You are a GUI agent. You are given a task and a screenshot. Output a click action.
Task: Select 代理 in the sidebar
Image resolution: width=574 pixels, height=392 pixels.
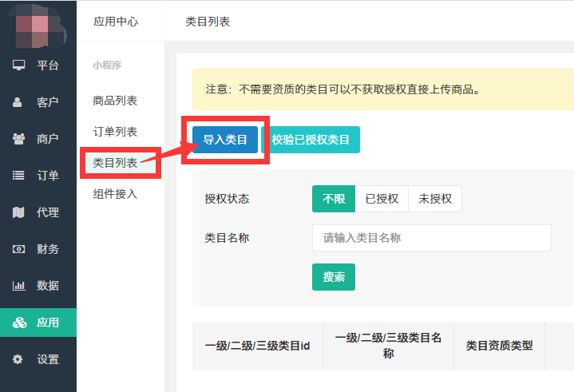coord(38,212)
